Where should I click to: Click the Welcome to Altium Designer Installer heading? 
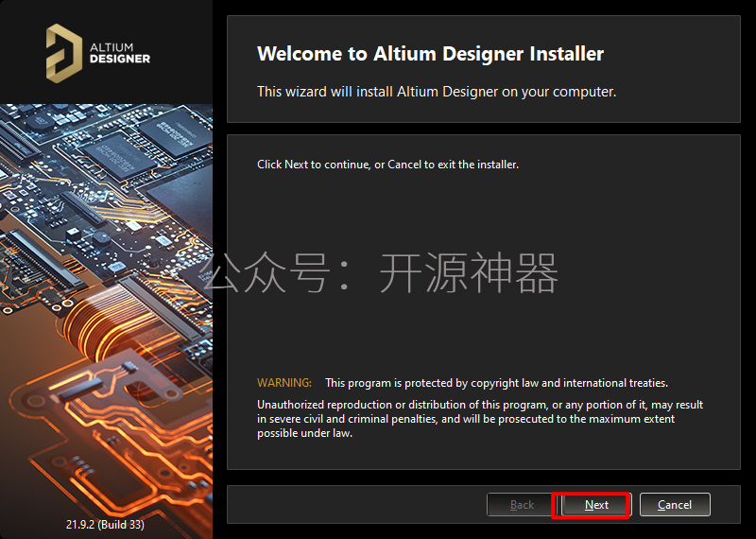[430, 54]
